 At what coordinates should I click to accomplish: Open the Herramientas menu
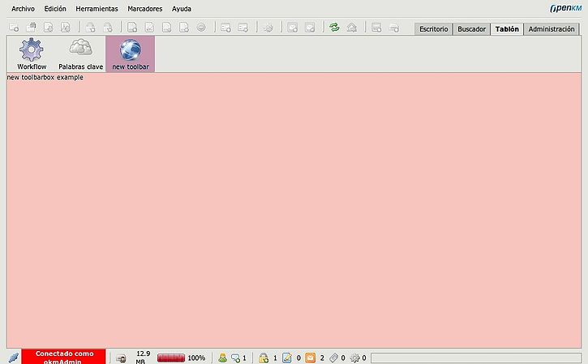97,9
